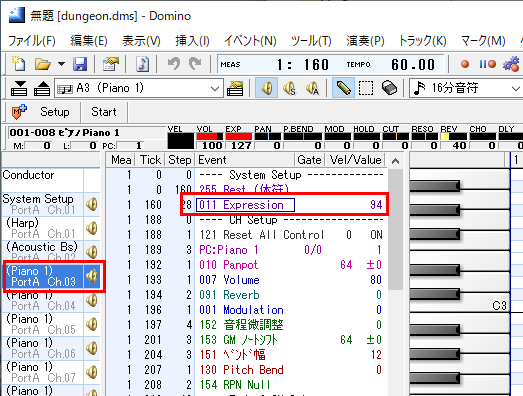The height and width of the screenshot is (396, 523).
Task: Click the New file icon
Action: [18, 64]
